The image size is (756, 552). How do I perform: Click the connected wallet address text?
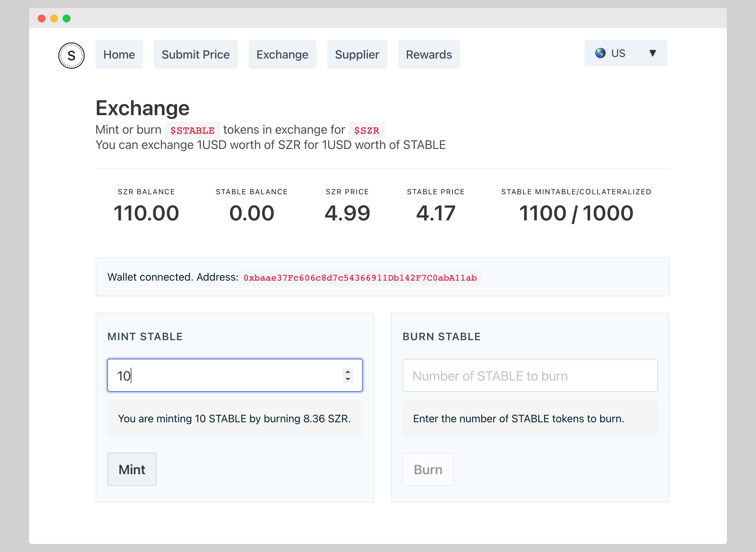coord(360,278)
